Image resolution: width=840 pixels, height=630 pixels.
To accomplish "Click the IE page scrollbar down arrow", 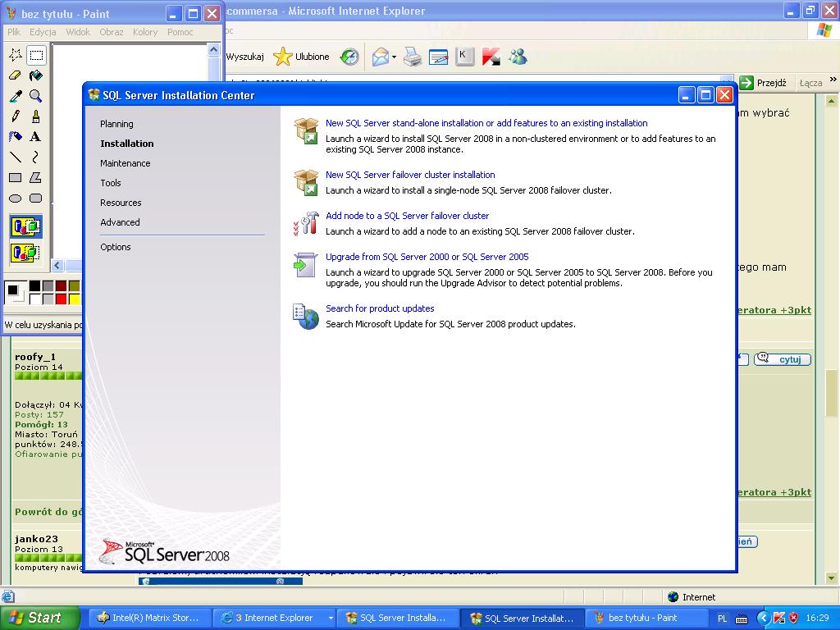I will (832, 578).
